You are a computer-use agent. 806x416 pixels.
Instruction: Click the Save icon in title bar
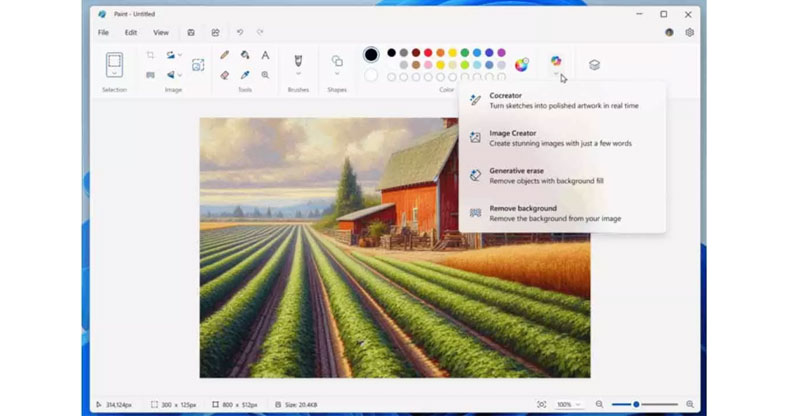pos(191,32)
